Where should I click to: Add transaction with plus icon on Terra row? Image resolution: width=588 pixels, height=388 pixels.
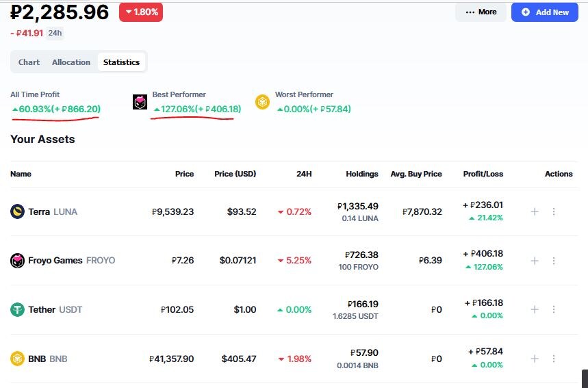(x=535, y=211)
